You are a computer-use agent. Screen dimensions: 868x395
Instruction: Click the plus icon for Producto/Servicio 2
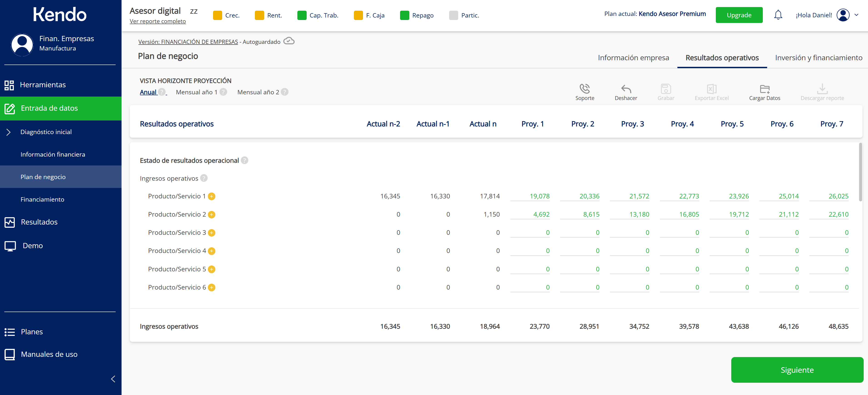(x=212, y=215)
